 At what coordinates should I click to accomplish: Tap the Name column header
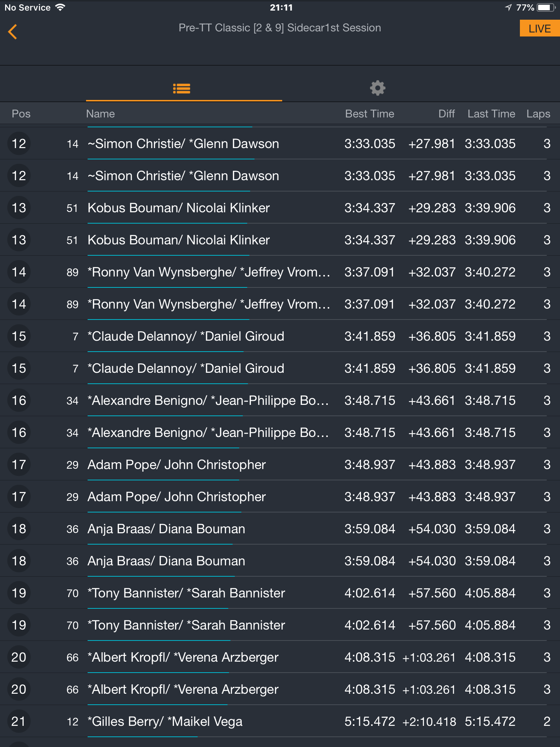click(100, 114)
